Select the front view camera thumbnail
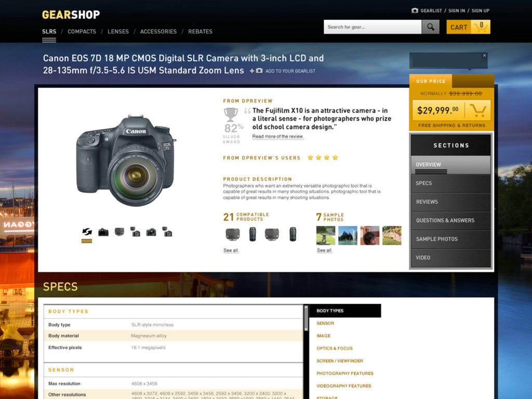 click(x=103, y=232)
